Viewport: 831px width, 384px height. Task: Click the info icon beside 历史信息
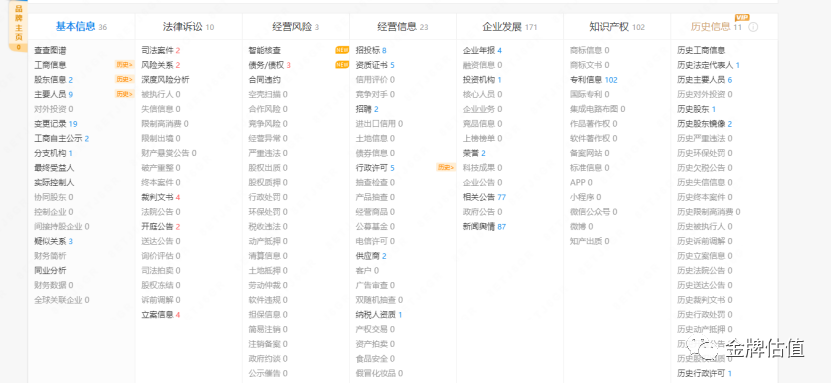(x=753, y=27)
